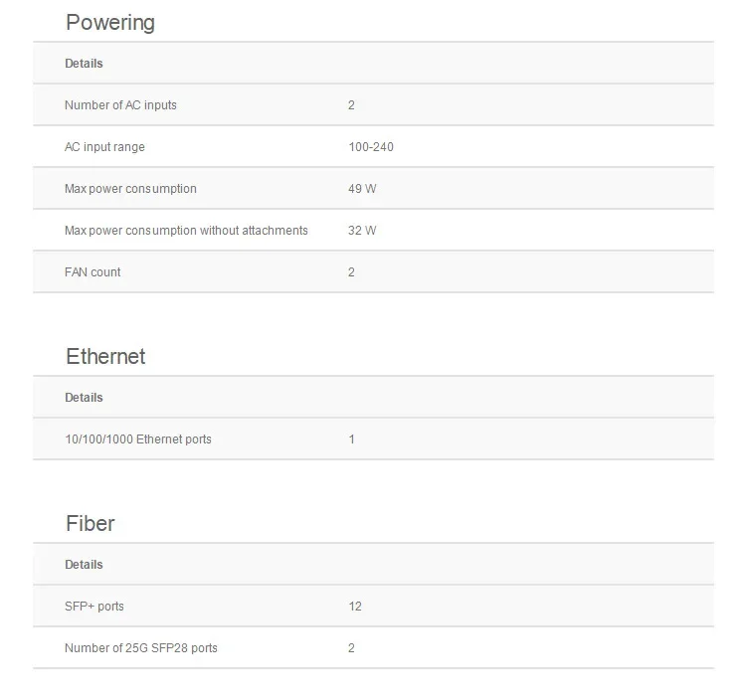Screen dimensions: 746x700
Task: Select the Max power consumption label
Action: (130, 189)
